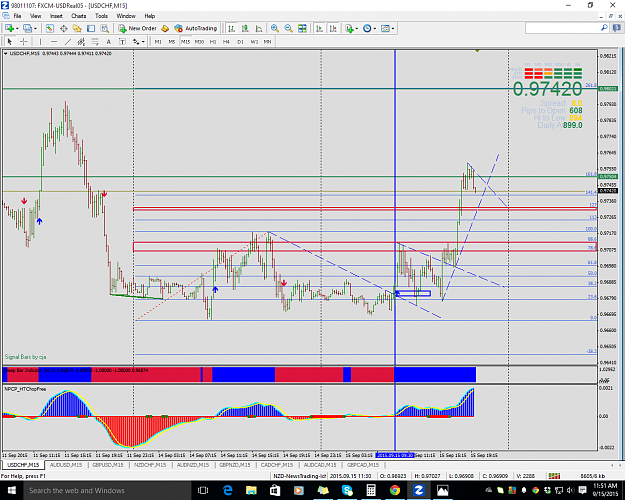Zoom in on the chart
This screenshot has width=625, height=500.
(x=275, y=28)
